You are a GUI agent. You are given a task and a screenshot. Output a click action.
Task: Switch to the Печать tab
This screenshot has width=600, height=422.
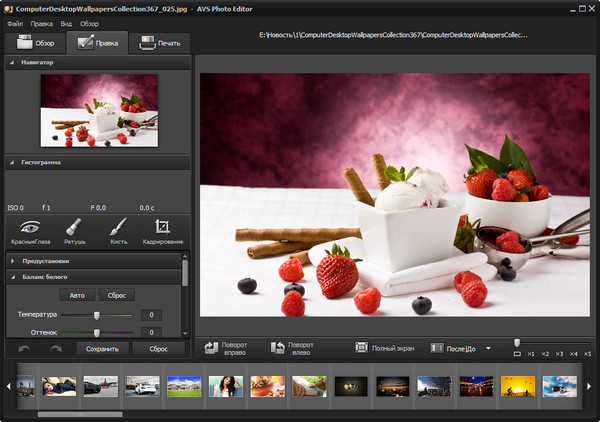pos(160,43)
